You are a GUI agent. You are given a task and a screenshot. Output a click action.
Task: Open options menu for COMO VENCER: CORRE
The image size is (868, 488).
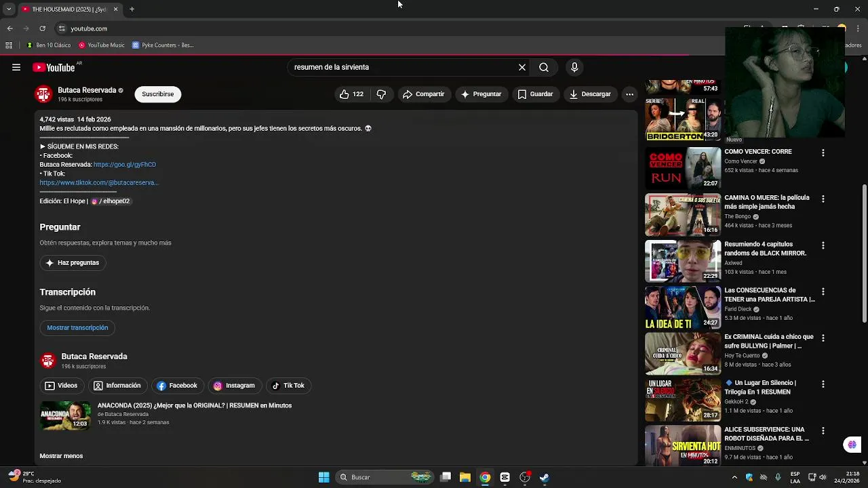(x=823, y=153)
